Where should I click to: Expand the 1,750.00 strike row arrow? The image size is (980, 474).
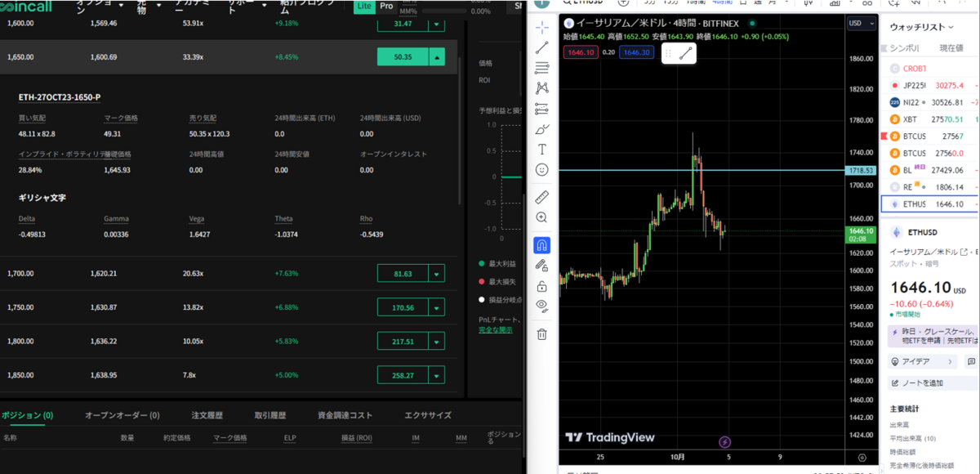(x=437, y=308)
